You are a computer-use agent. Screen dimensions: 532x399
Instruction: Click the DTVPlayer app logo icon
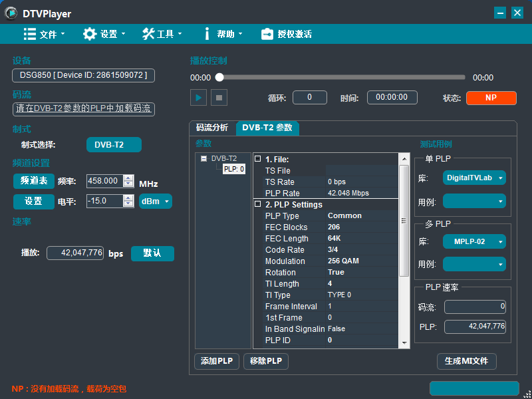(12, 13)
